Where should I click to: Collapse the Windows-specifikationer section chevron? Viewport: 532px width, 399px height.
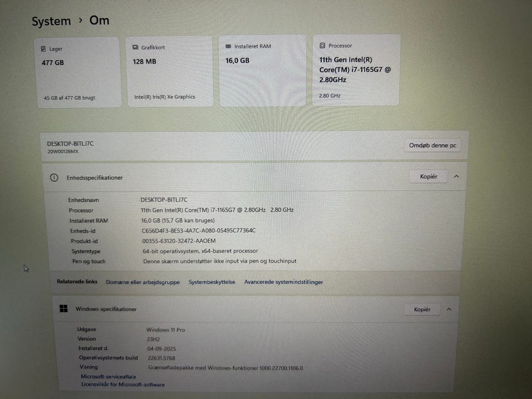click(448, 309)
